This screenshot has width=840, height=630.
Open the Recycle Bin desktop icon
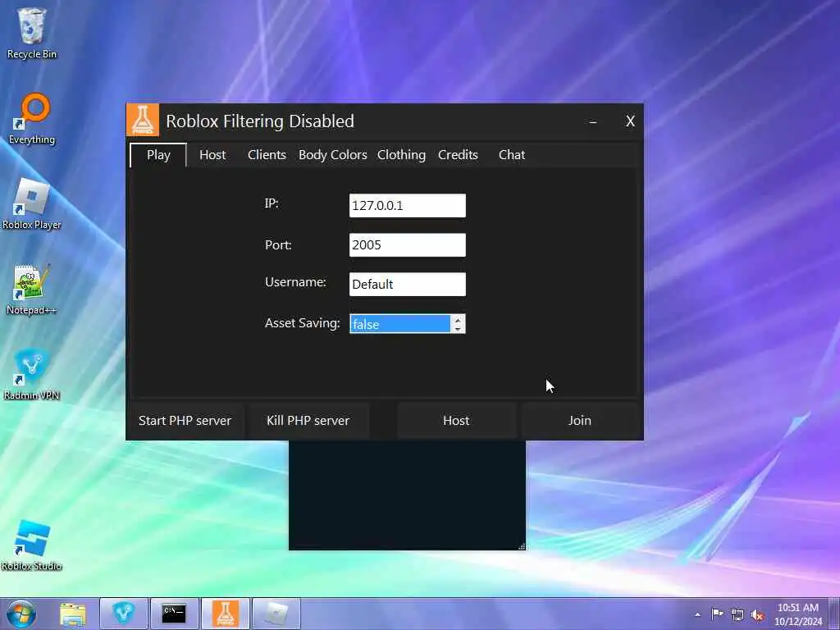coord(32,33)
